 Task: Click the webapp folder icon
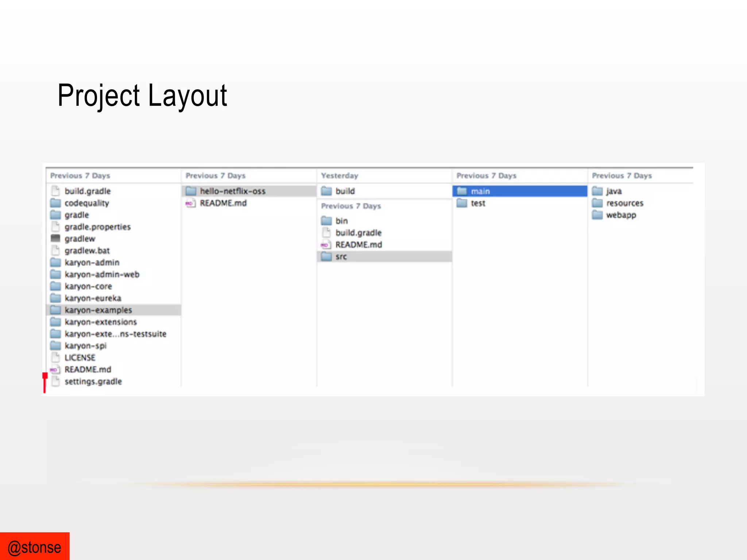click(597, 215)
